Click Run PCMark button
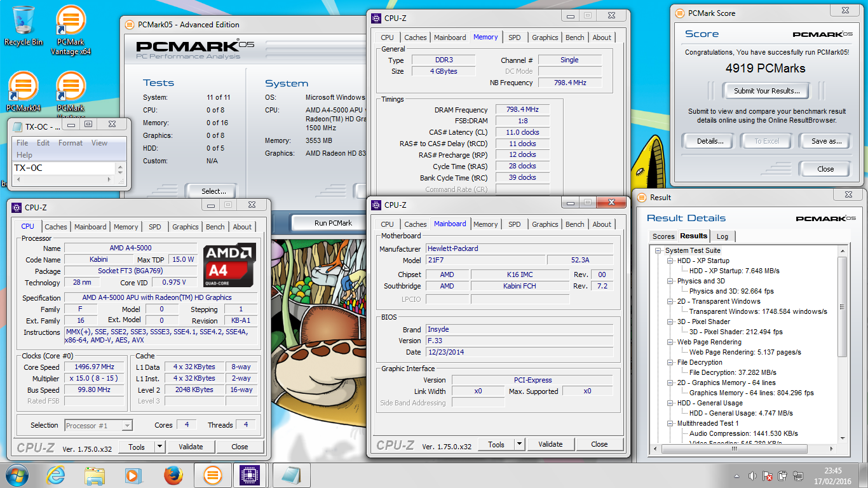 333,223
